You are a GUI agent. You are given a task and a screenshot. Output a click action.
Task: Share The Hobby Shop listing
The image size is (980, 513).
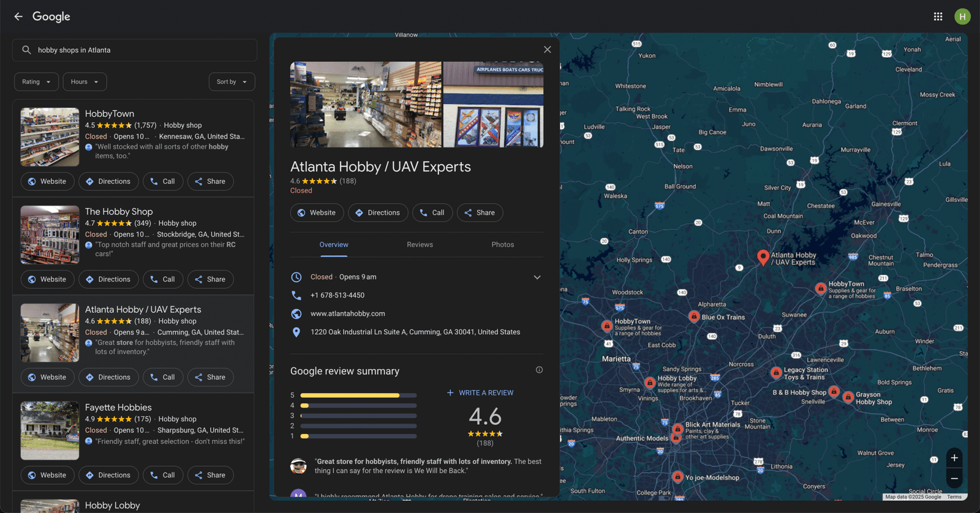click(210, 279)
